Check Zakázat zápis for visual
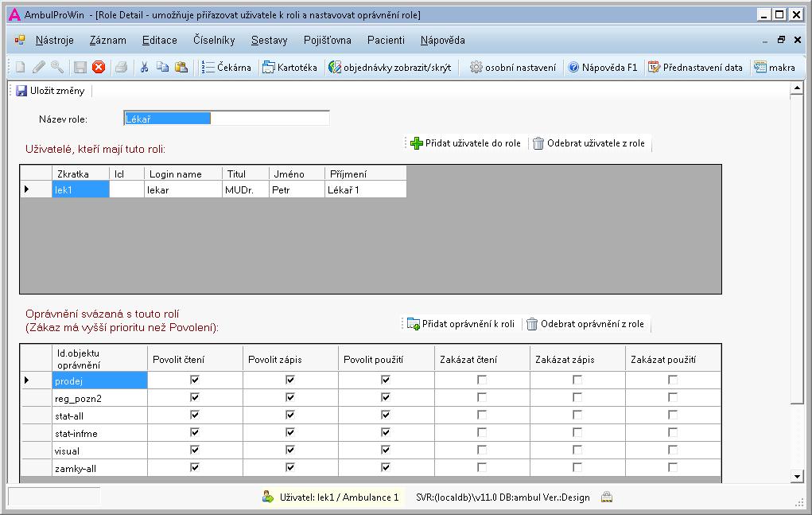Image resolution: width=812 pixels, height=515 pixels. pyautogui.click(x=577, y=450)
